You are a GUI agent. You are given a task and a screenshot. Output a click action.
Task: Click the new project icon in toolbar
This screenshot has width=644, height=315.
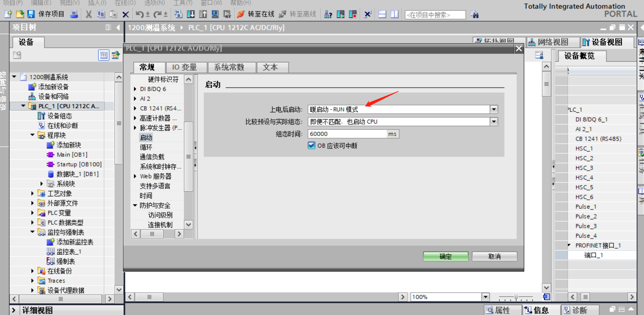tap(8, 14)
